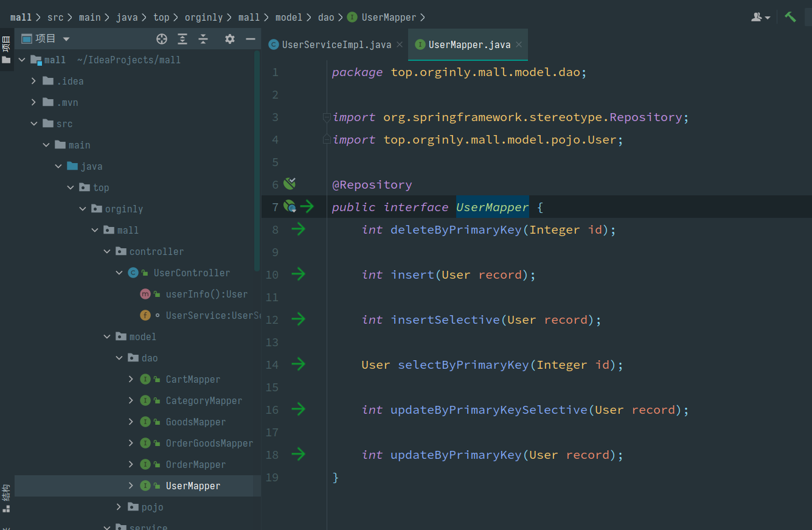This screenshot has width=812, height=530.
Task: Collapse the src folder in the tree
Action: point(34,124)
